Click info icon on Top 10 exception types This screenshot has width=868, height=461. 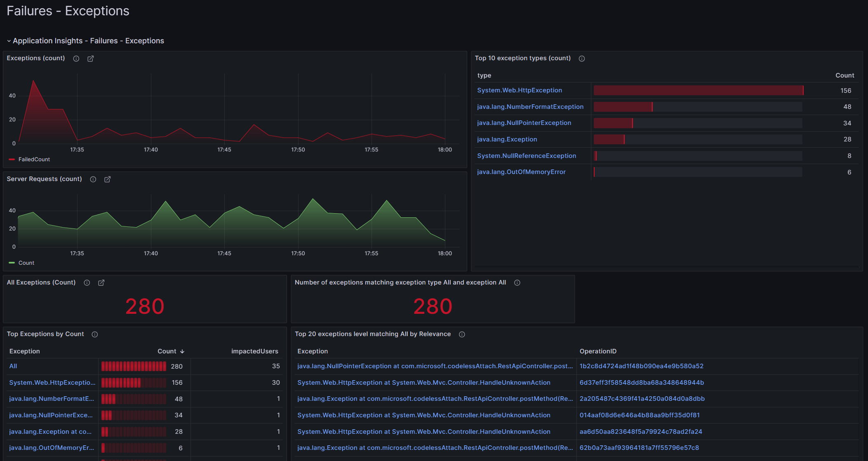pyautogui.click(x=582, y=59)
